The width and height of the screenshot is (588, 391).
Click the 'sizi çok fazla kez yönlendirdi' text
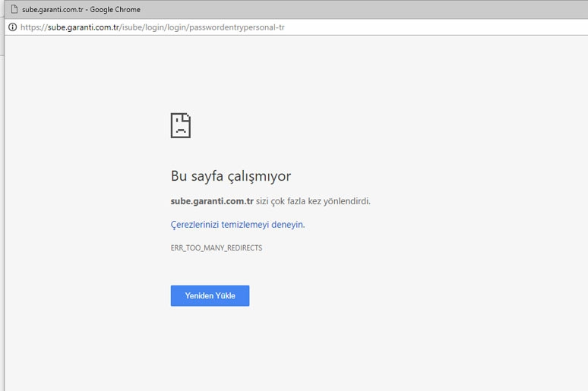click(x=313, y=201)
